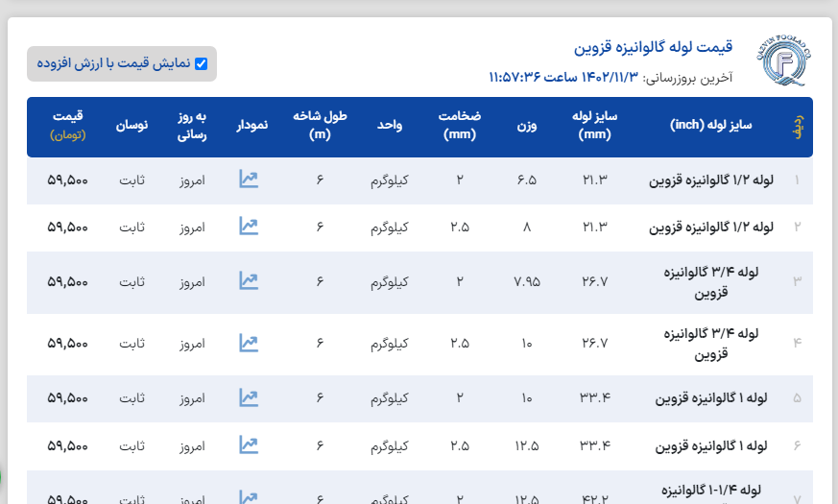Click the 'وزن' column header
Image resolution: width=838 pixels, height=504 pixels.
click(x=528, y=125)
